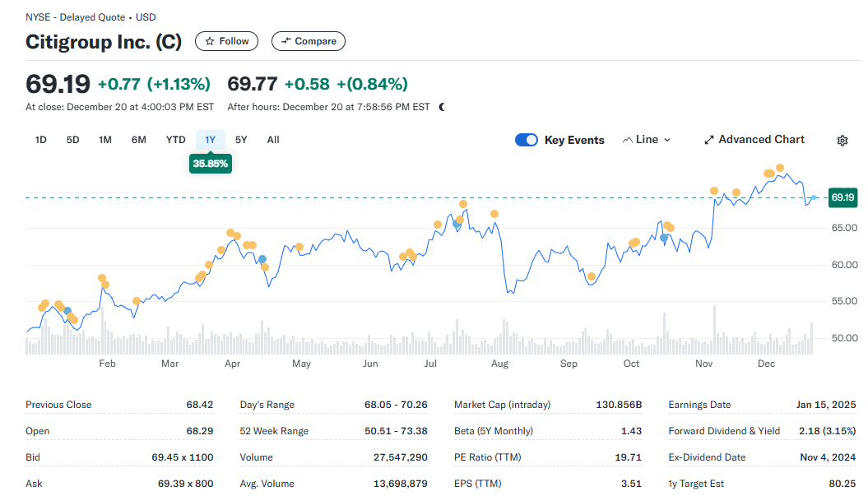Click the PE Ratio (TTM) label

488,457
